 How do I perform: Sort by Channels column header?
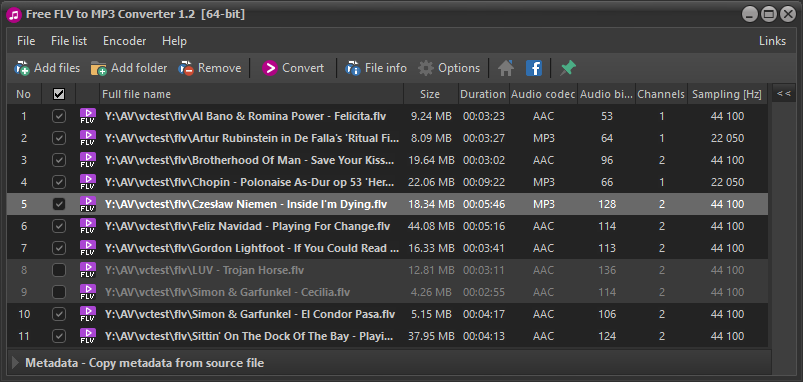[x=661, y=94]
